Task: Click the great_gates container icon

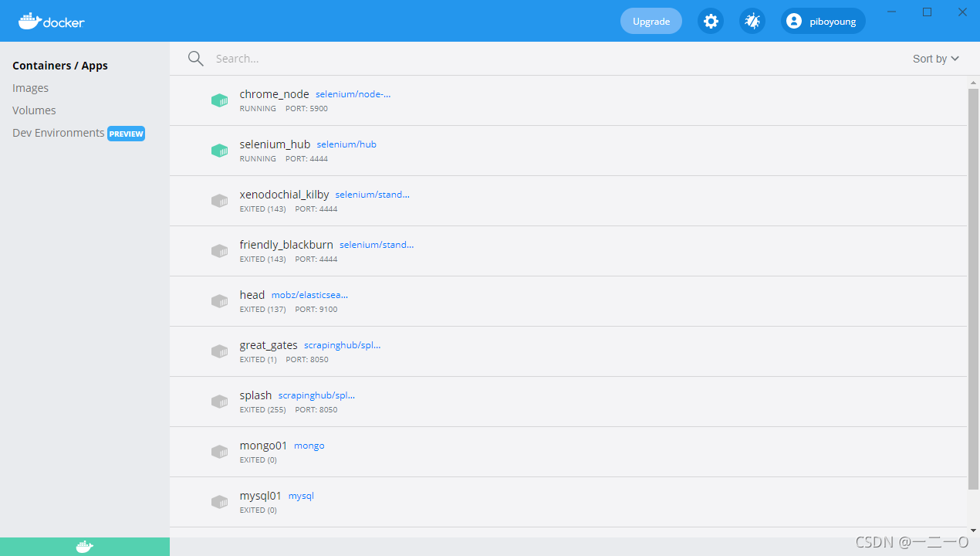Action: (220, 351)
